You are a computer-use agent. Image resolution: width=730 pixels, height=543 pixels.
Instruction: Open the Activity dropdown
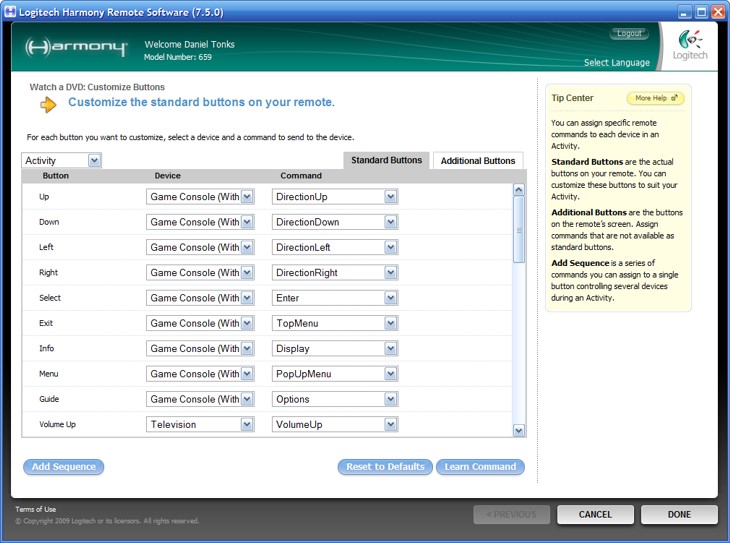pyautogui.click(x=94, y=160)
